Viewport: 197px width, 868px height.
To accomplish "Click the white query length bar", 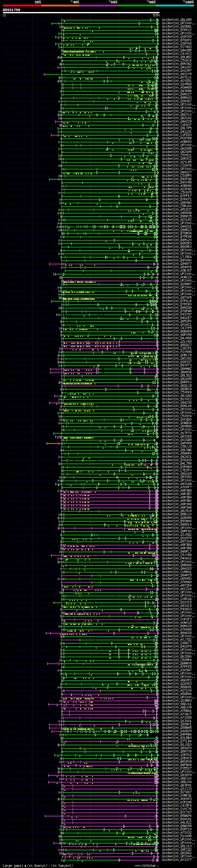I will coord(81,13).
